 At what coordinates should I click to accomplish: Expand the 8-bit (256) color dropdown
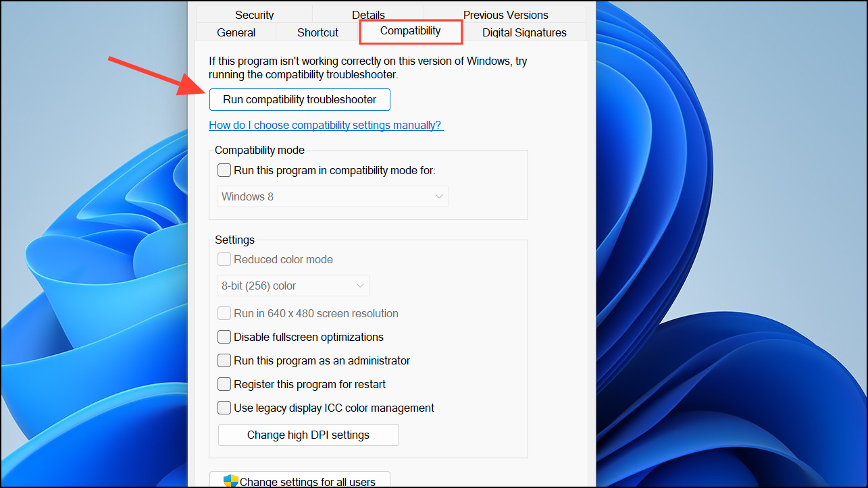click(x=293, y=286)
